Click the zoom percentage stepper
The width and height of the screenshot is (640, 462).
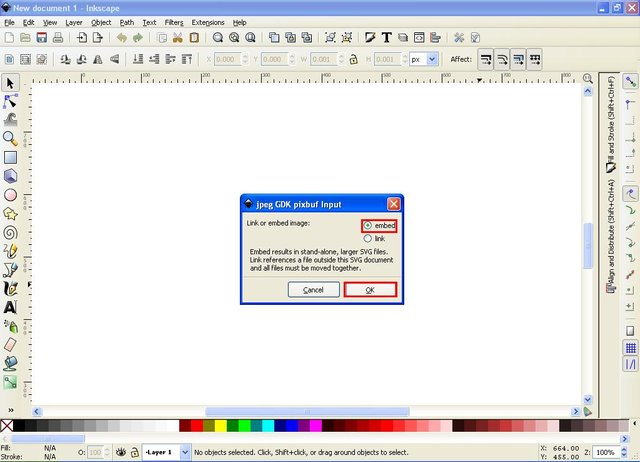(624, 452)
